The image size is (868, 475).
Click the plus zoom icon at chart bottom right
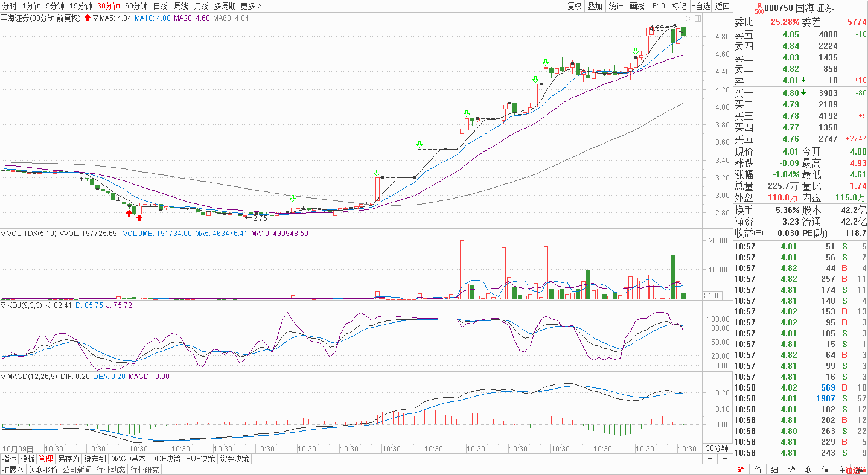pos(710,459)
